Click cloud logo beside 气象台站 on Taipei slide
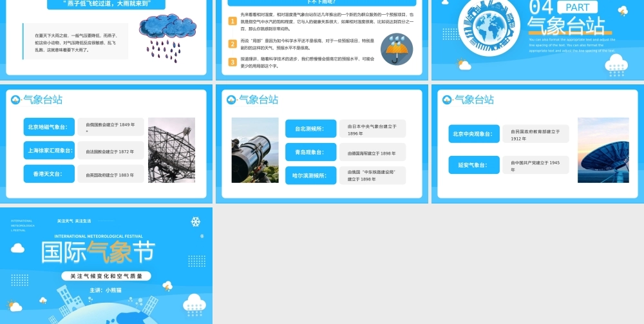Screen dimensions: 644x324 (x=231, y=100)
